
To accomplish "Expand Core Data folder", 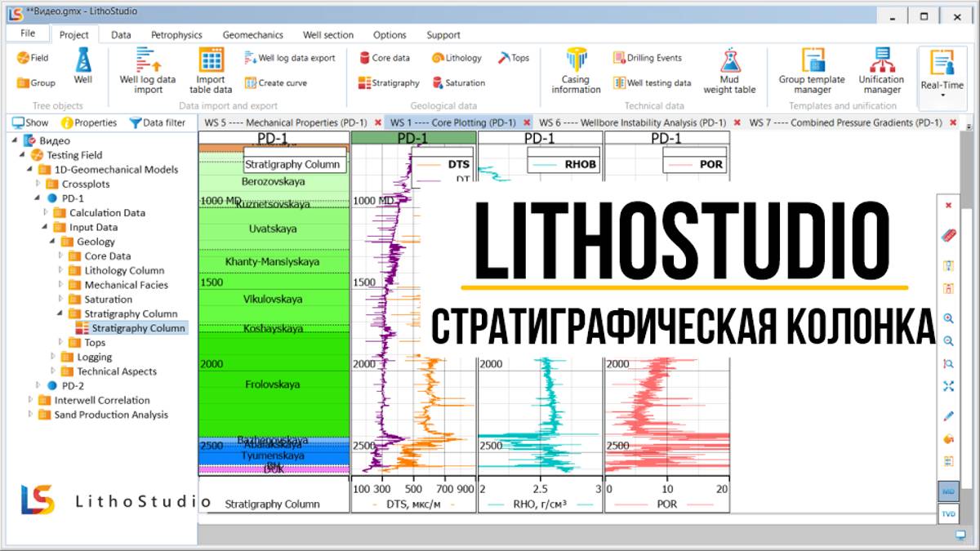I will (x=61, y=256).
